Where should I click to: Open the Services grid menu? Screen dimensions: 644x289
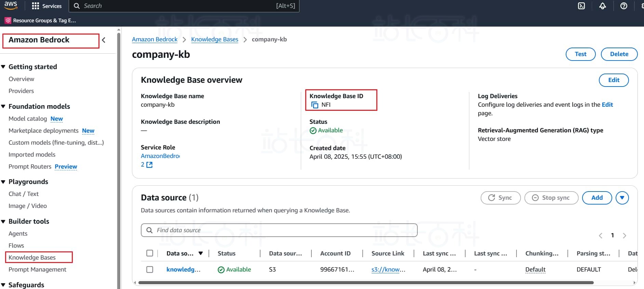click(x=46, y=6)
